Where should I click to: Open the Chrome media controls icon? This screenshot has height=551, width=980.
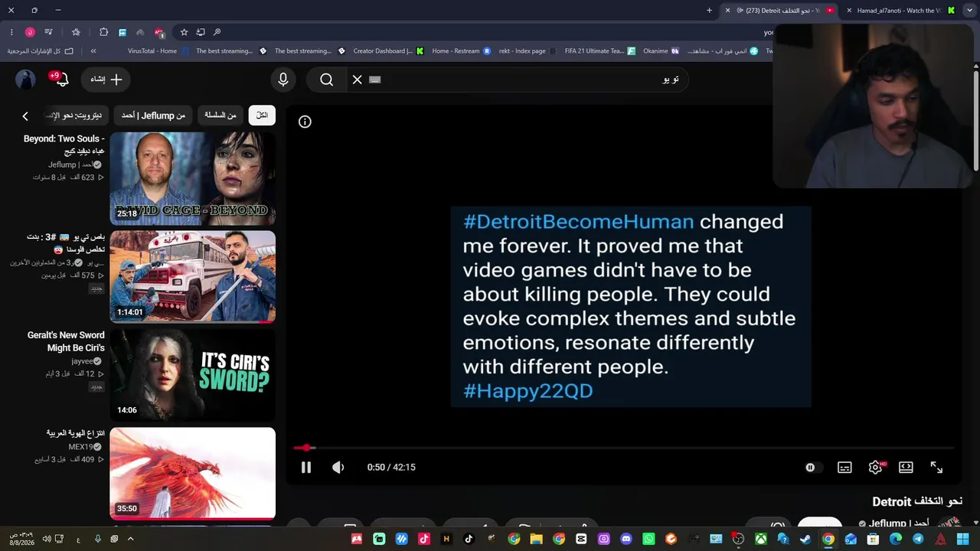(48, 32)
